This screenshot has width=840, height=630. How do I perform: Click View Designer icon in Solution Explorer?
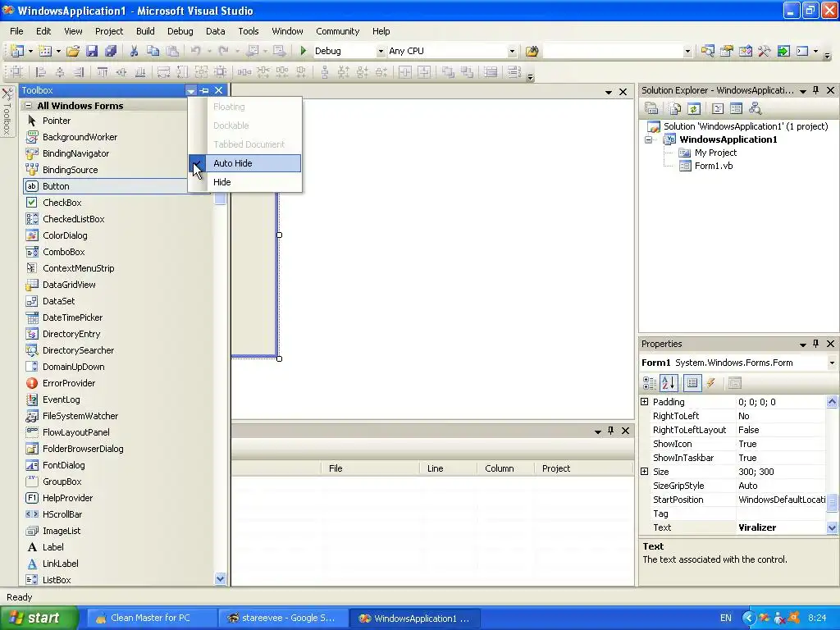coord(736,109)
